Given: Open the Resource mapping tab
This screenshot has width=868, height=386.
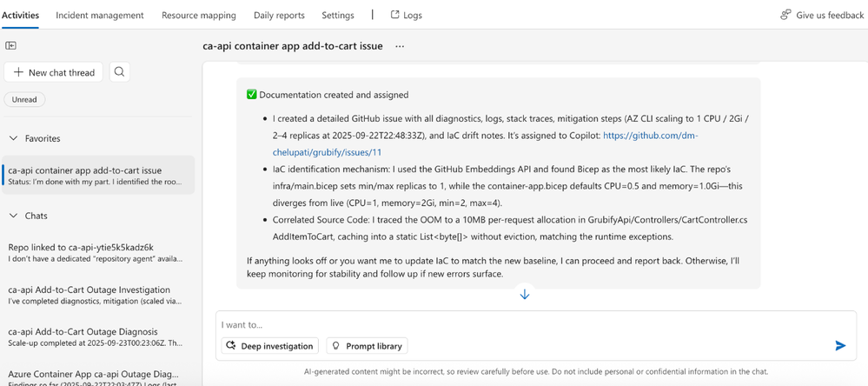Looking at the screenshot, I should point(199,15).
